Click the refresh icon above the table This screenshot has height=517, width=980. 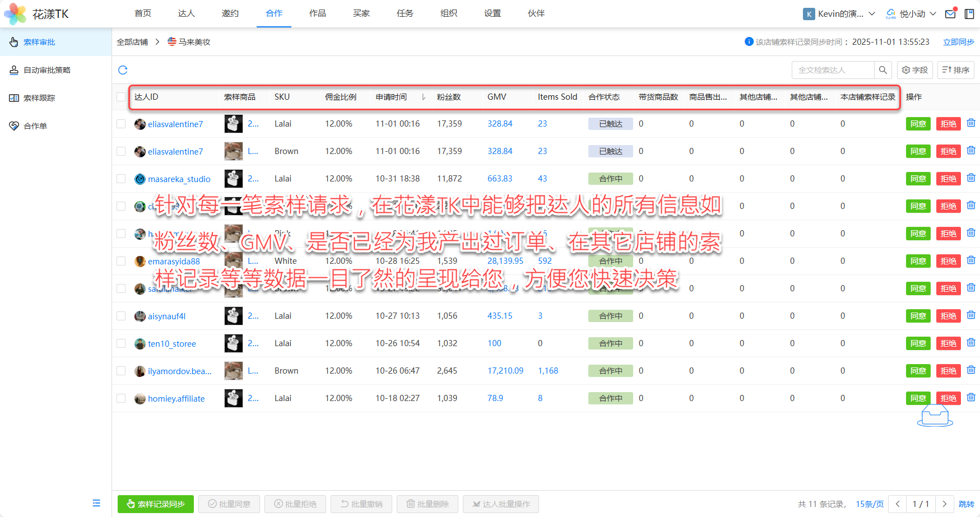123,70
